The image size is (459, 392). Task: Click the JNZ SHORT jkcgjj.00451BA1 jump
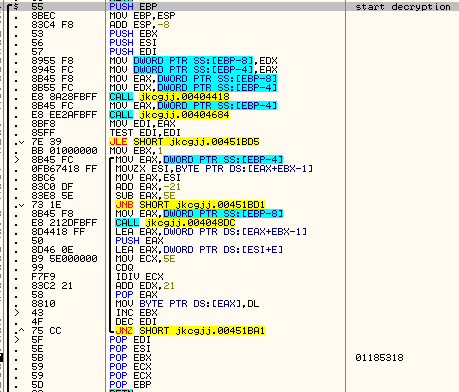(190, 331)
